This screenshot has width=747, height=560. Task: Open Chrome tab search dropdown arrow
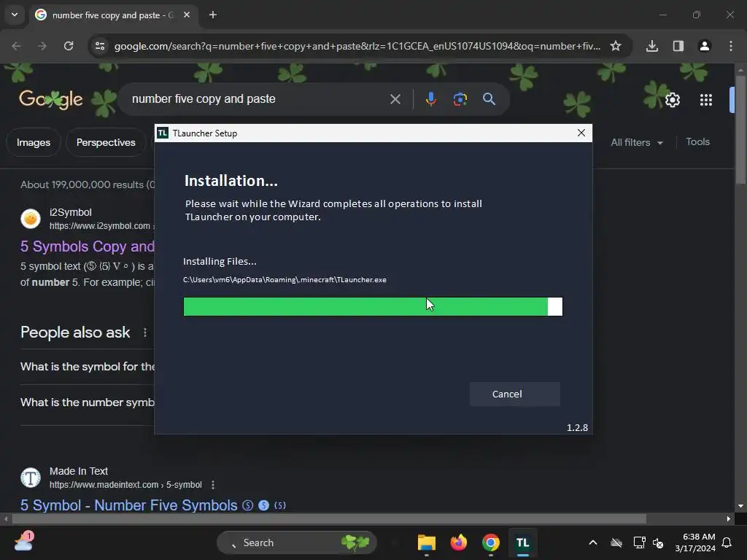point(15,15)
